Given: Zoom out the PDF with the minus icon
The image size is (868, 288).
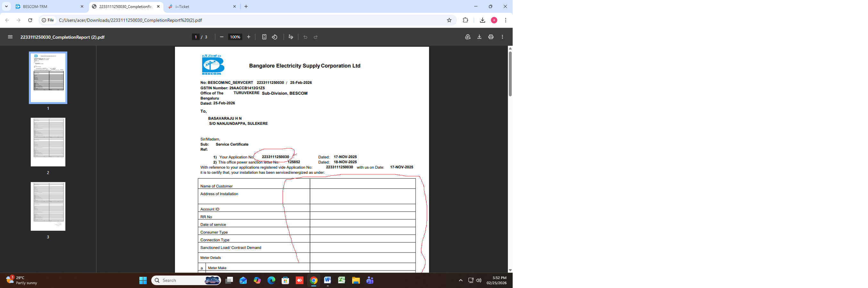Looking at the screenshot, I should (222, 37).
